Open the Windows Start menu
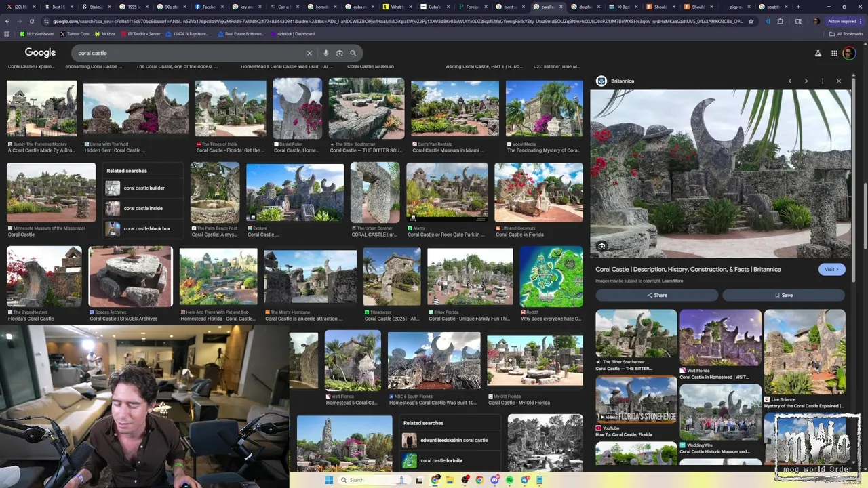This screenshot has width=868, height=488. [329, 480]
